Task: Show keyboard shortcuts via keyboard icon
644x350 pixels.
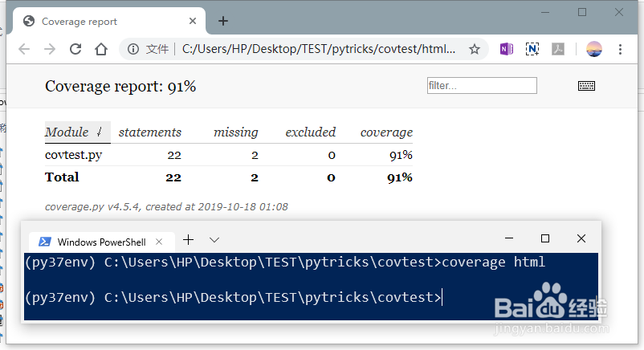Action: click(x=586, y=86)
